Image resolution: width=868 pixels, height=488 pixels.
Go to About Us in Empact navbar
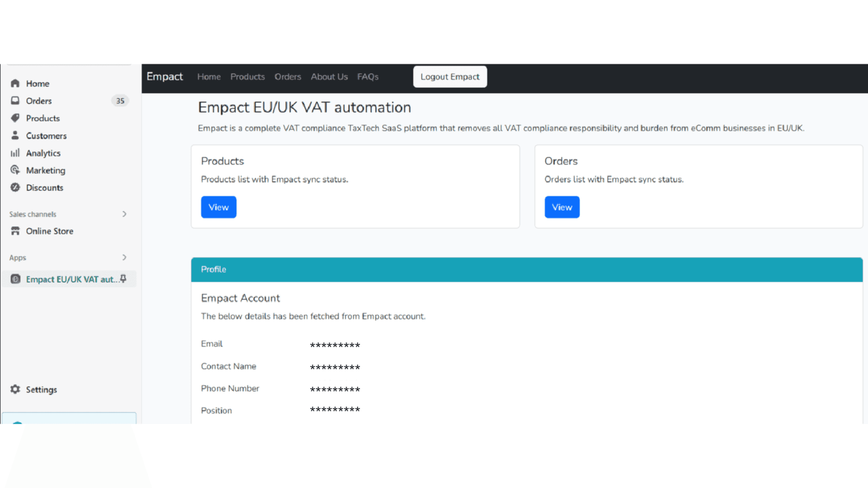click(329, 77)
